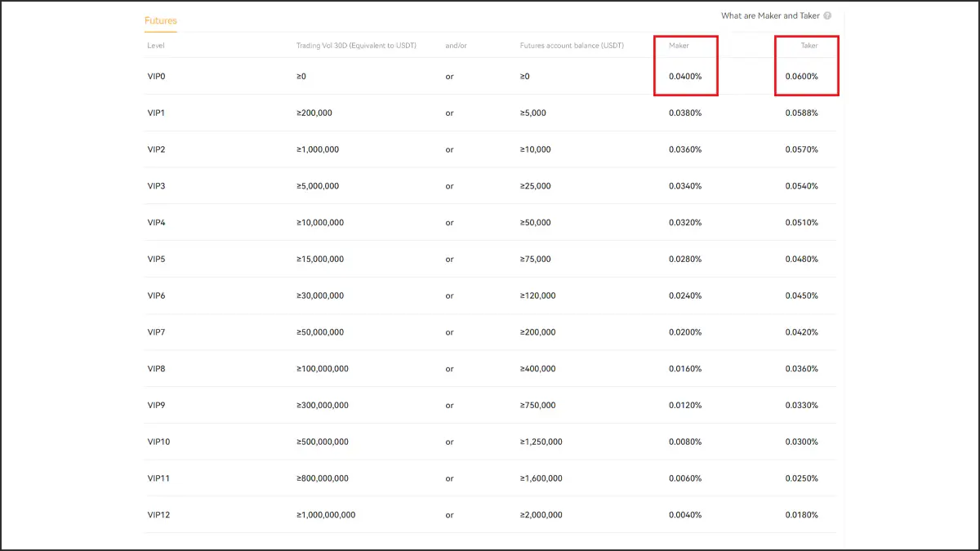Click VIP0 maker fee 0.0400%

pyautogui.click(x=685, y=77)
